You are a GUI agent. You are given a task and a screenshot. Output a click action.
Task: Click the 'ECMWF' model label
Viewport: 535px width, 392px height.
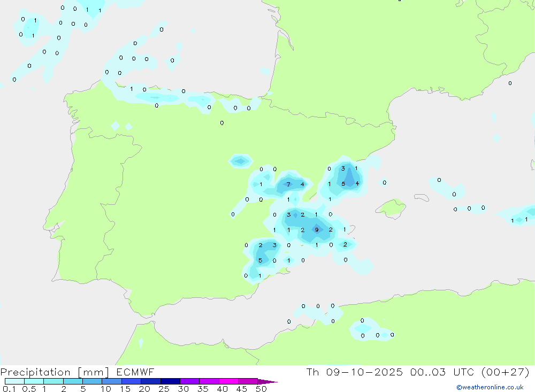(x=135, y=372)
